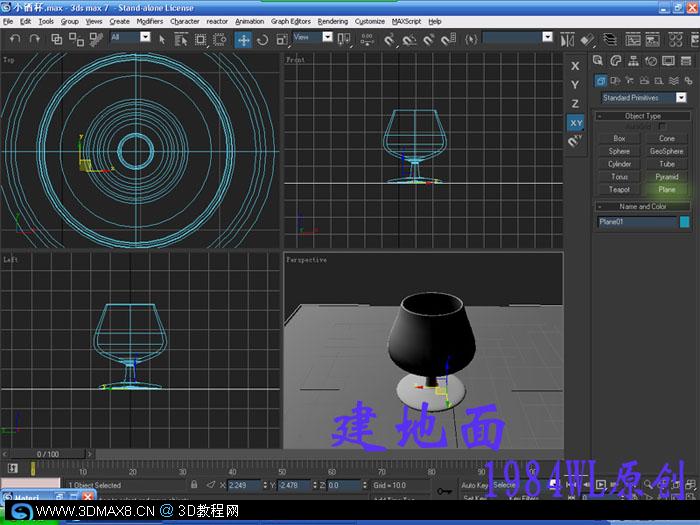This screenshot has height=525, width=700.
Task: Select the Cameras category icon
Action: point(645,81)
